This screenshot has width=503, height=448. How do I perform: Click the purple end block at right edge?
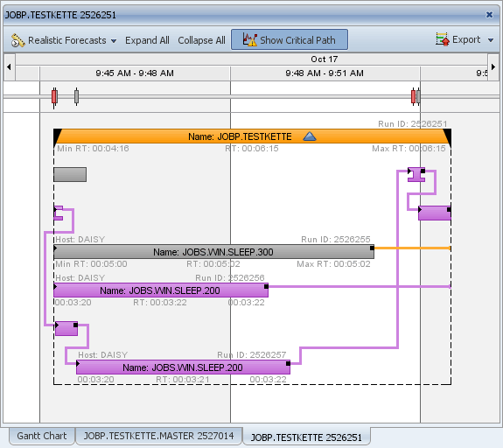point(435,213)
